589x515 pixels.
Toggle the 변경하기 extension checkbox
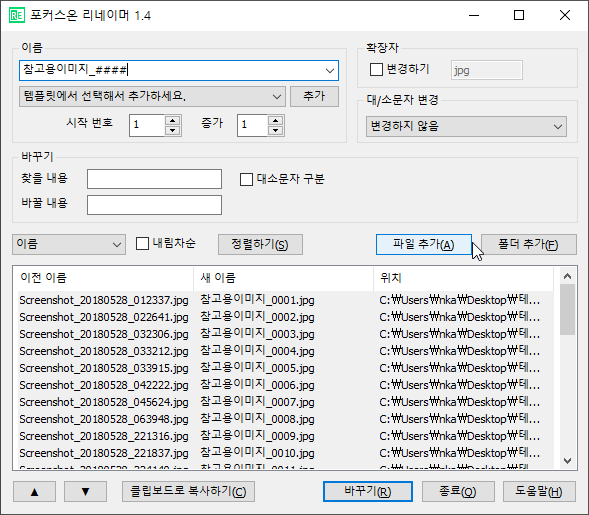376,69
